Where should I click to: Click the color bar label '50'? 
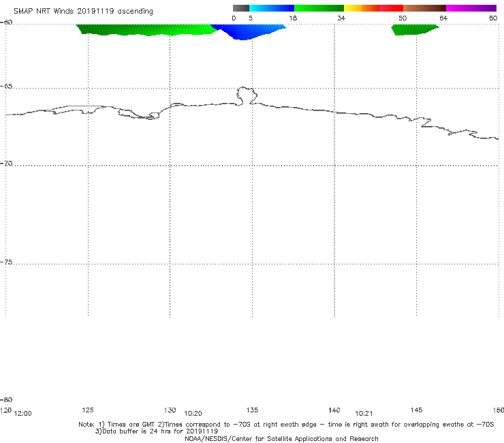click(403, 18)
